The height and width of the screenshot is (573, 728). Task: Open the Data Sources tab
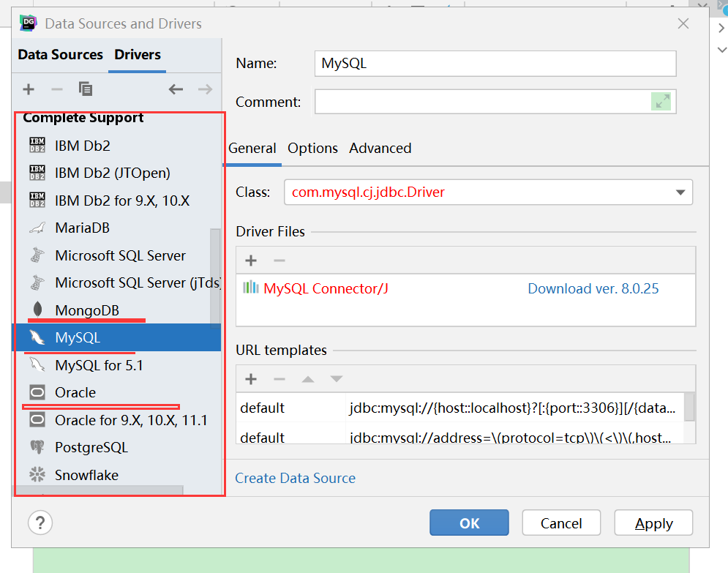point(60,54)
